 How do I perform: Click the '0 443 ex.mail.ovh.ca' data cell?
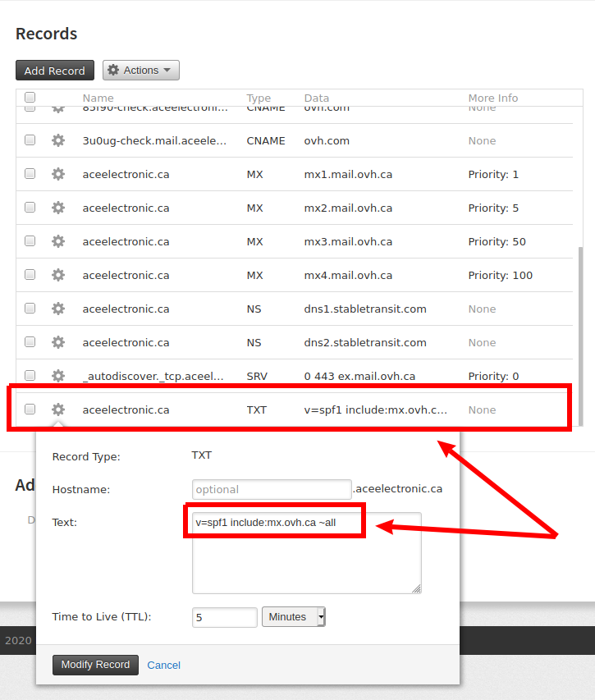(x=359, y=377)
